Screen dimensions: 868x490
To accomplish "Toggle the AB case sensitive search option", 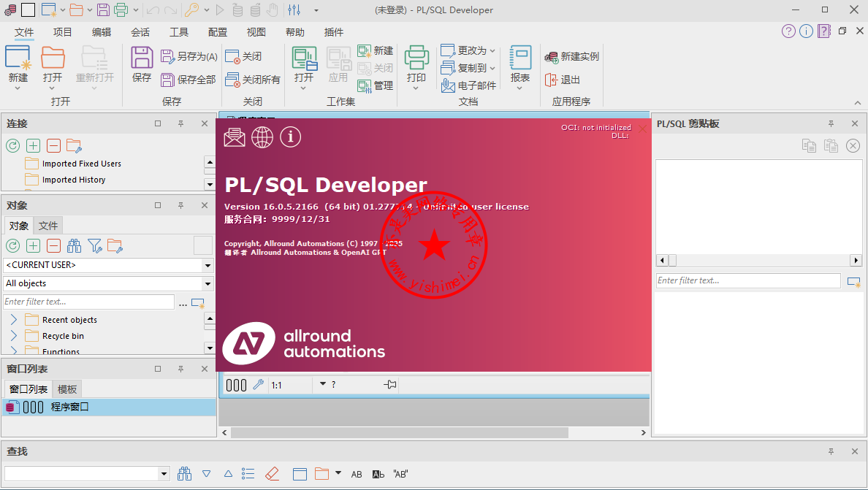I will (x=357, y=475).
